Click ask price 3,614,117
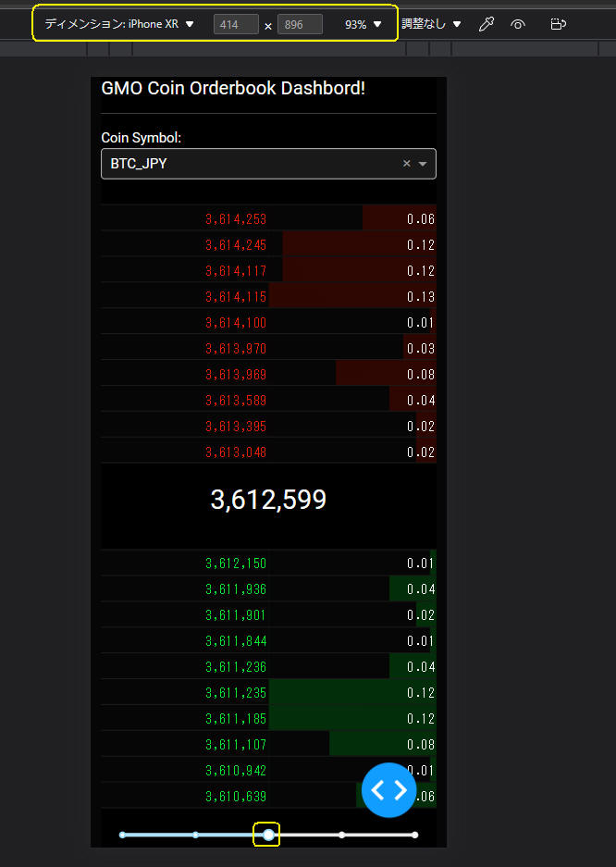This screenshot has width=616, height=867. coord(236,271)
